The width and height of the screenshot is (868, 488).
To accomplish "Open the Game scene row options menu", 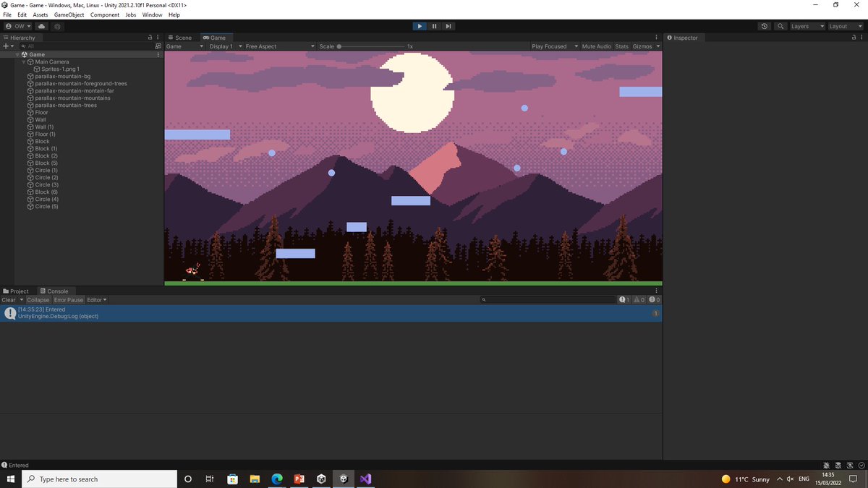I will 158,54.
